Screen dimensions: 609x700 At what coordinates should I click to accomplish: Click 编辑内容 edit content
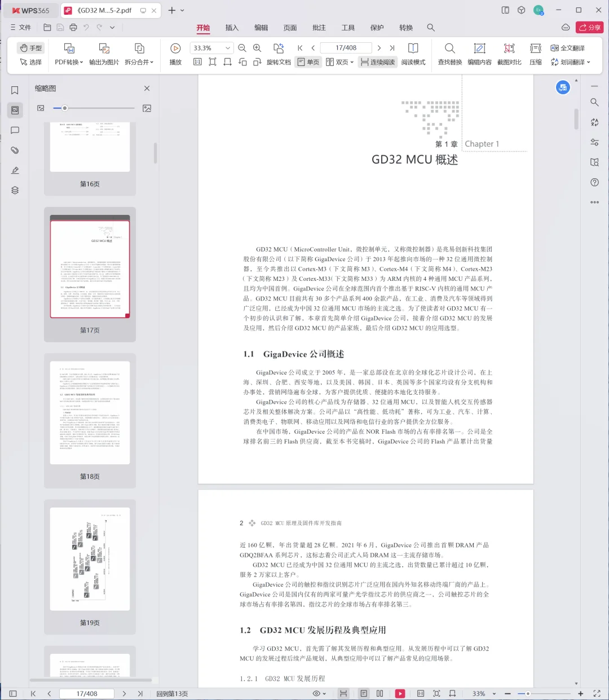coord(479,54)
